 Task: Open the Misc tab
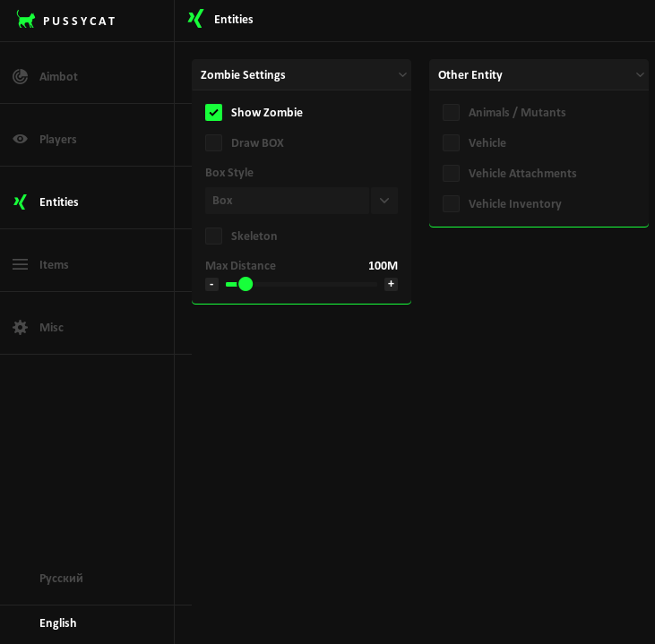coord(51,327)
